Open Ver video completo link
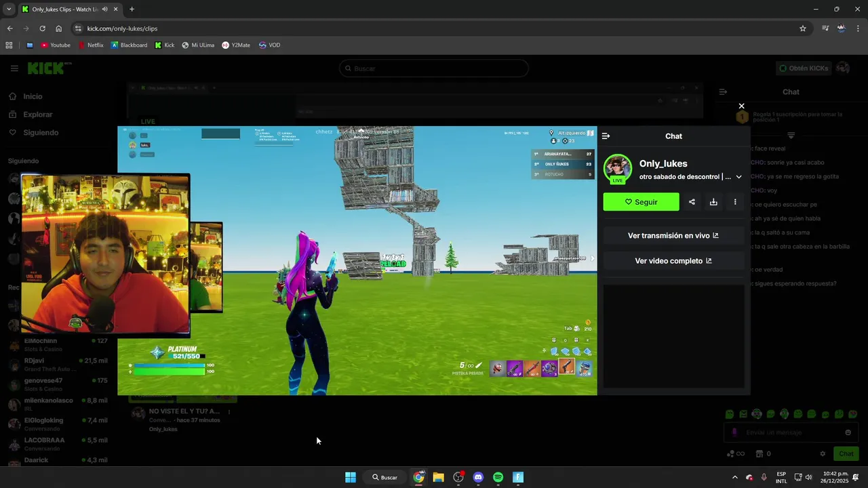 click(x=673, y=261)
